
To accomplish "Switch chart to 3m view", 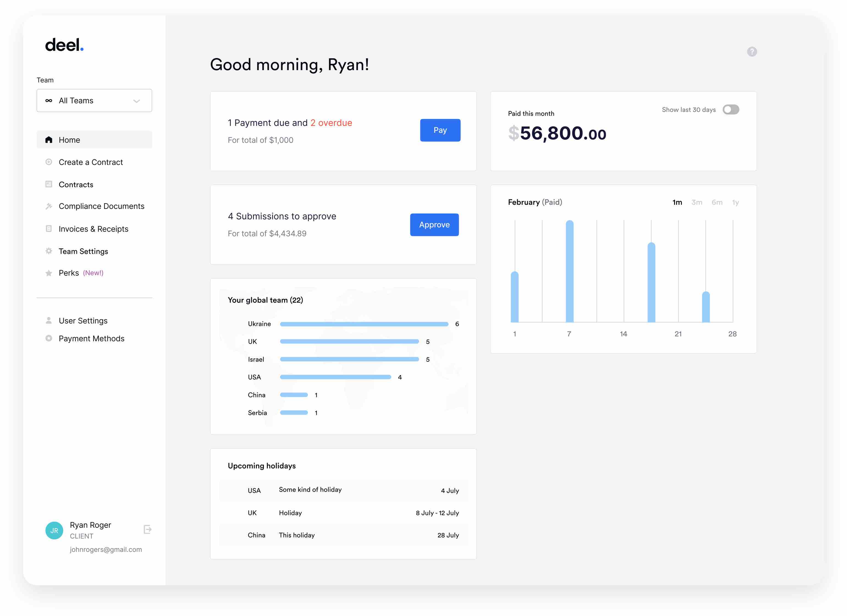I will click(697, 202).
